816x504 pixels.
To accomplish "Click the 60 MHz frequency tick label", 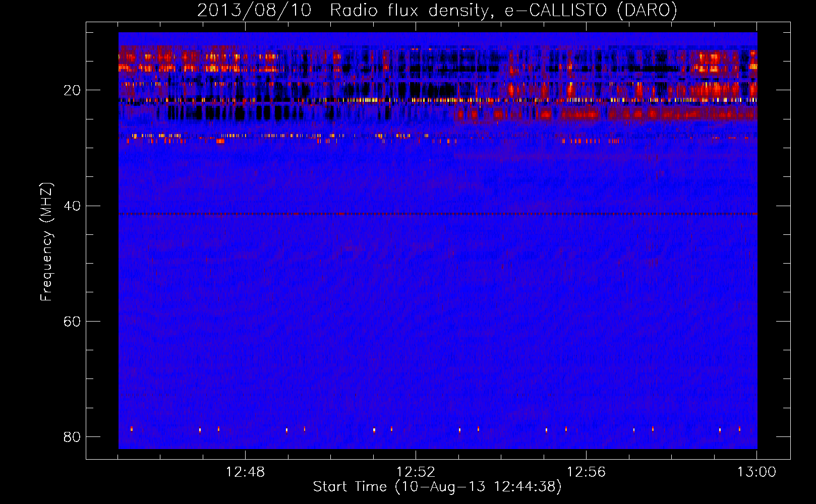I will (x=72, y=321).
